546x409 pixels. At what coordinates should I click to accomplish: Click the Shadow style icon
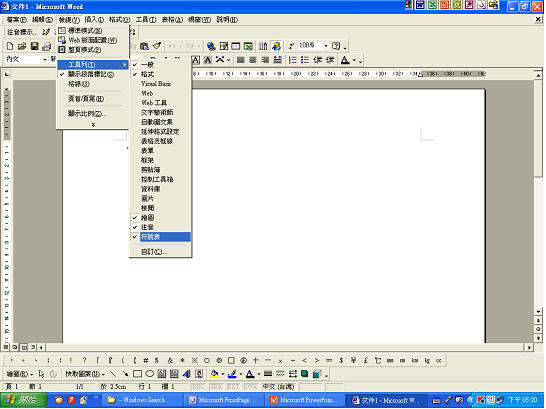pyautogui.click(x=305, y=374)
